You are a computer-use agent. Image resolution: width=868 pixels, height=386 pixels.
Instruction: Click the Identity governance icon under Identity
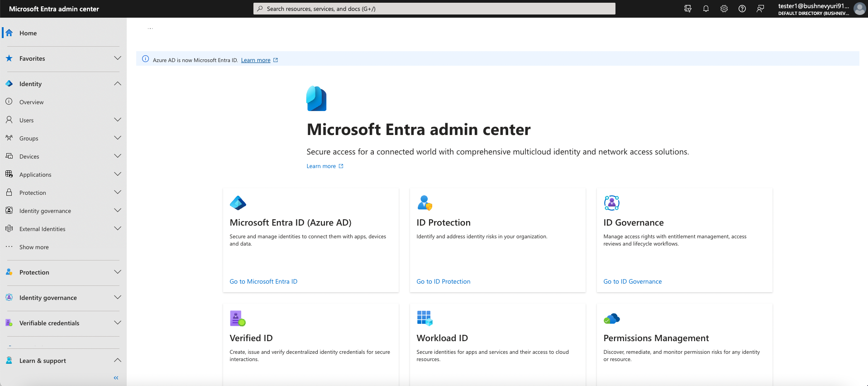[9, 211]
